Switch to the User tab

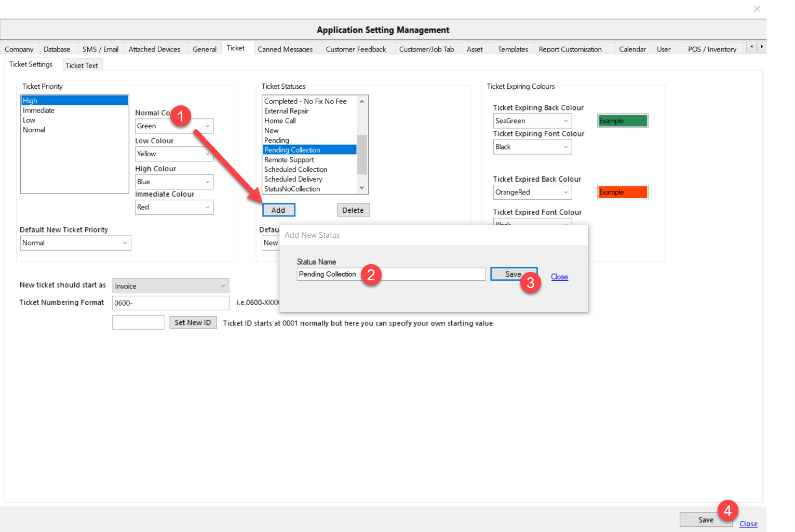click(x=664, y=49)
